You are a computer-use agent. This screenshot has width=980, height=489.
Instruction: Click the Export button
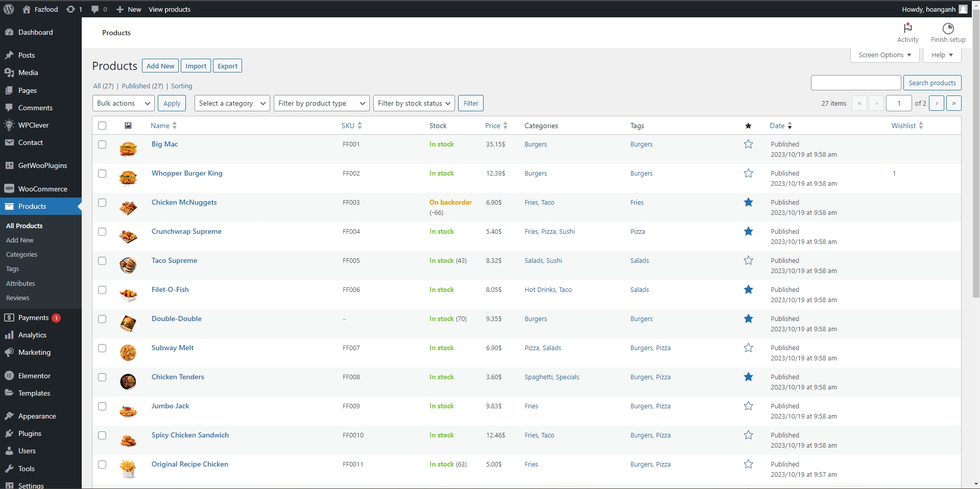click(x=227, y=66)
